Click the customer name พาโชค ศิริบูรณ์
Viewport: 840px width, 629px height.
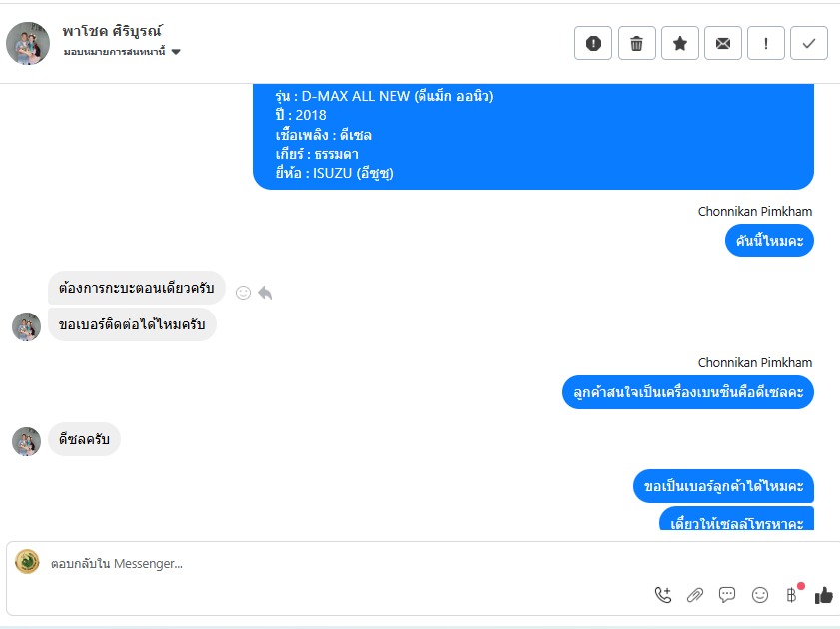(112, 31)
